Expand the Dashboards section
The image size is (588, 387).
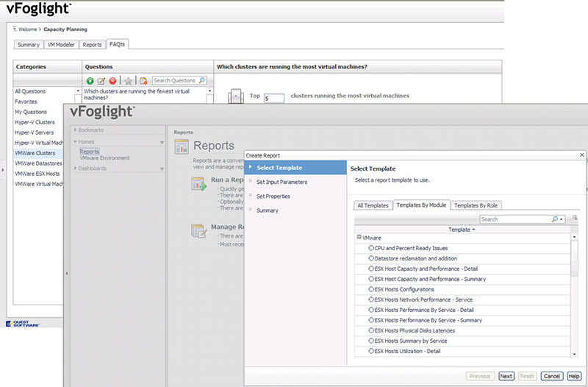75,168
